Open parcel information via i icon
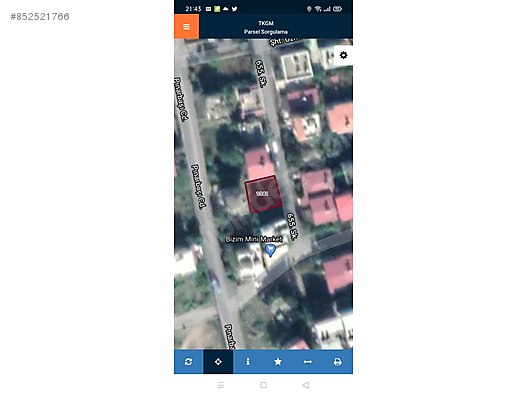 point(248,362)
